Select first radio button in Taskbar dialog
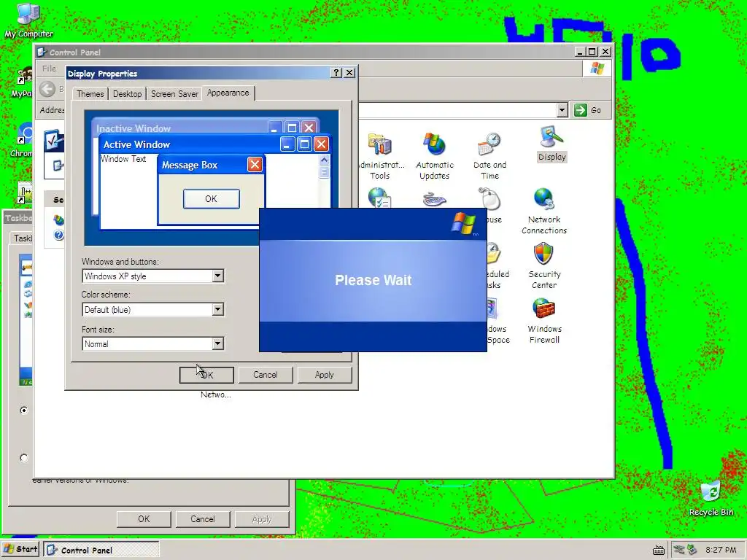The width and height of the screenshot is (747, 560). coord(24,410)
